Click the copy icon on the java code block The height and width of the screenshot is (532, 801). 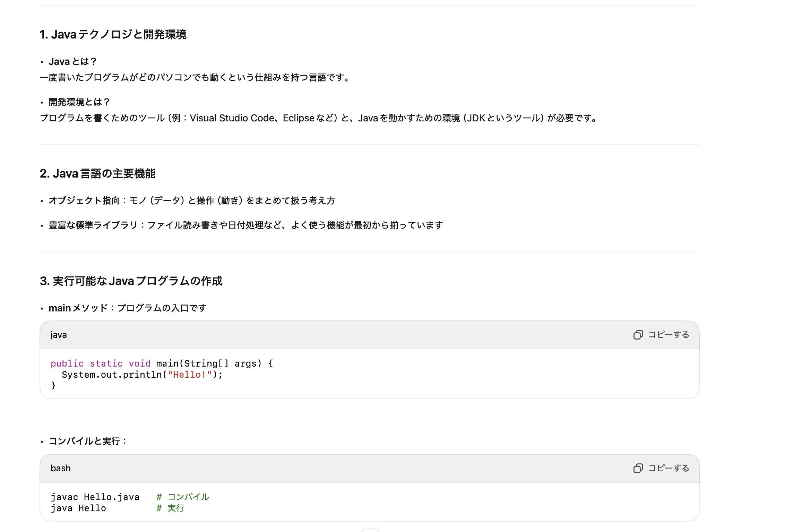click(x=638, y=334)
